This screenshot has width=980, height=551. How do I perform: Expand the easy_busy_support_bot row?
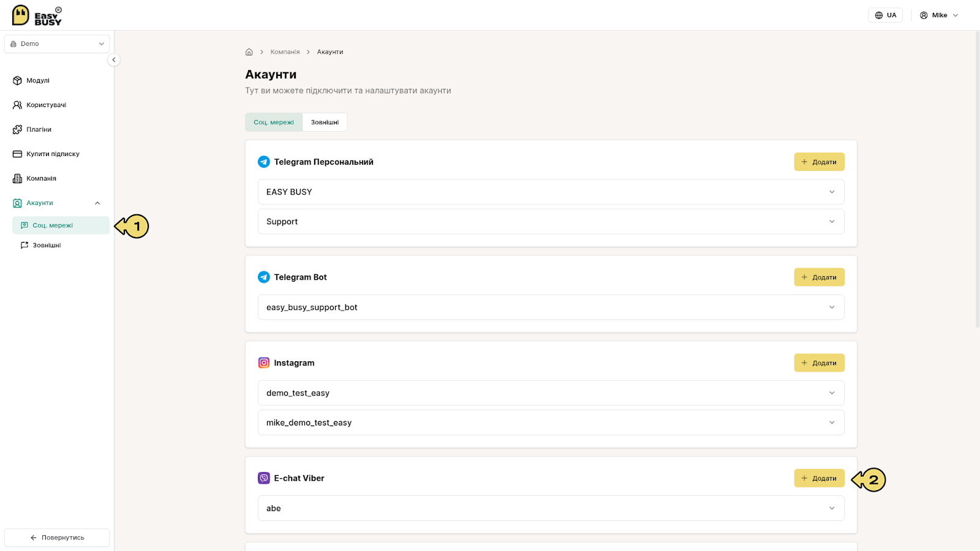pyautogui.click(x=551, y=307)
